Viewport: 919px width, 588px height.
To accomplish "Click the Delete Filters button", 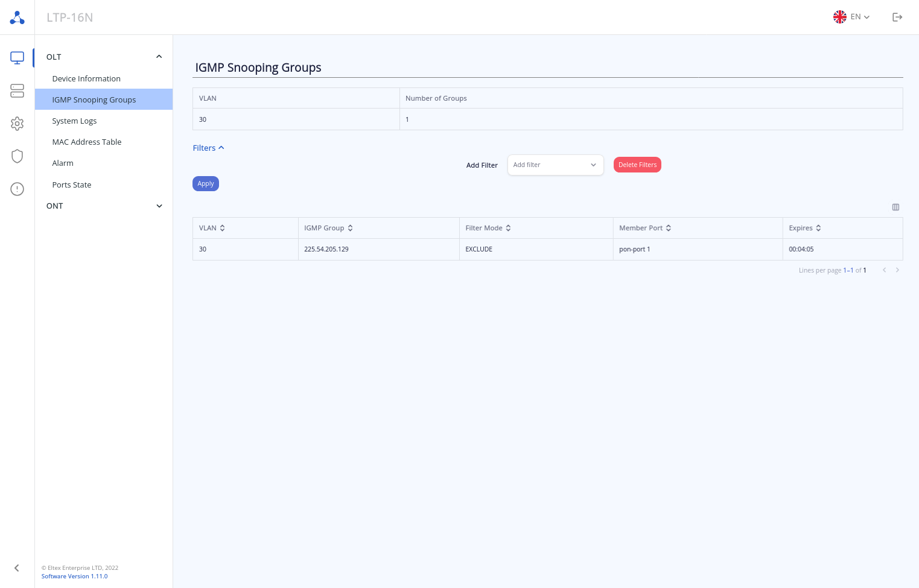I will pyautogui.click(x=637, y=165).
